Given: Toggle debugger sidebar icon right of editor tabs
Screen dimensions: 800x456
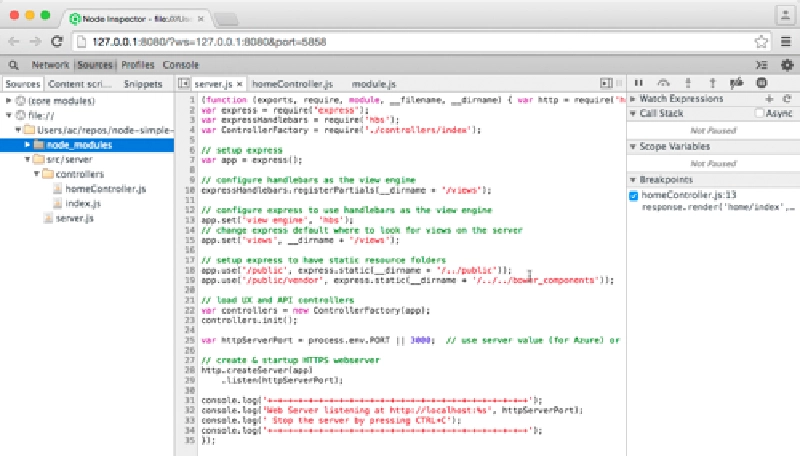Looking at the screenshot, I should coord(606,83).
